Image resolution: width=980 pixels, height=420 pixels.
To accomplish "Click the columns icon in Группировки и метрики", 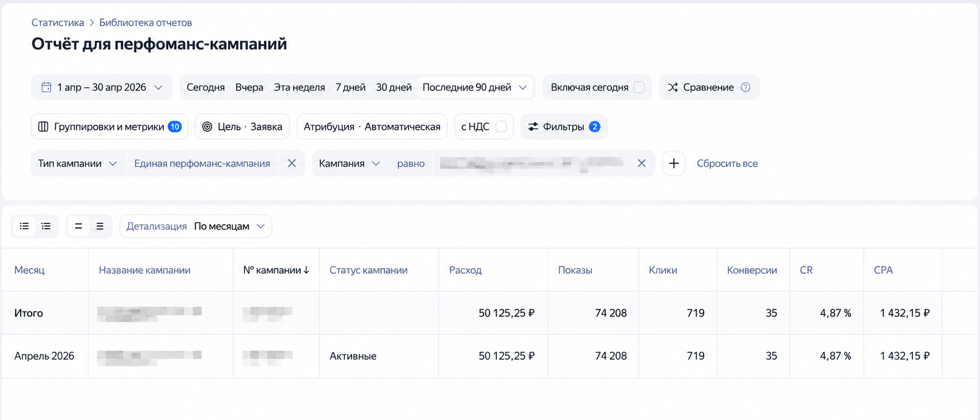I will click(43, 126).
